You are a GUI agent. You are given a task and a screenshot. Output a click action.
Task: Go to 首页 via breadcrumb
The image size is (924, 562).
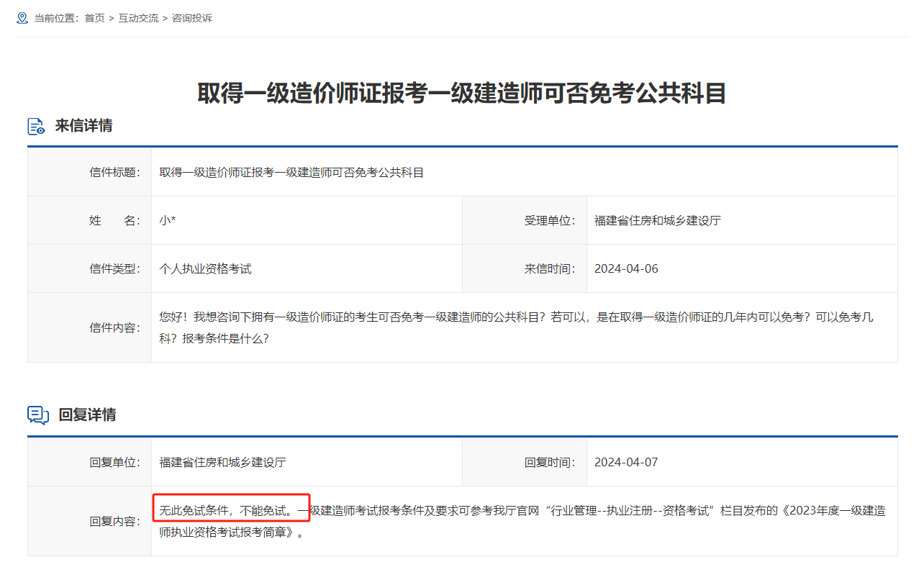coord(94,18)
